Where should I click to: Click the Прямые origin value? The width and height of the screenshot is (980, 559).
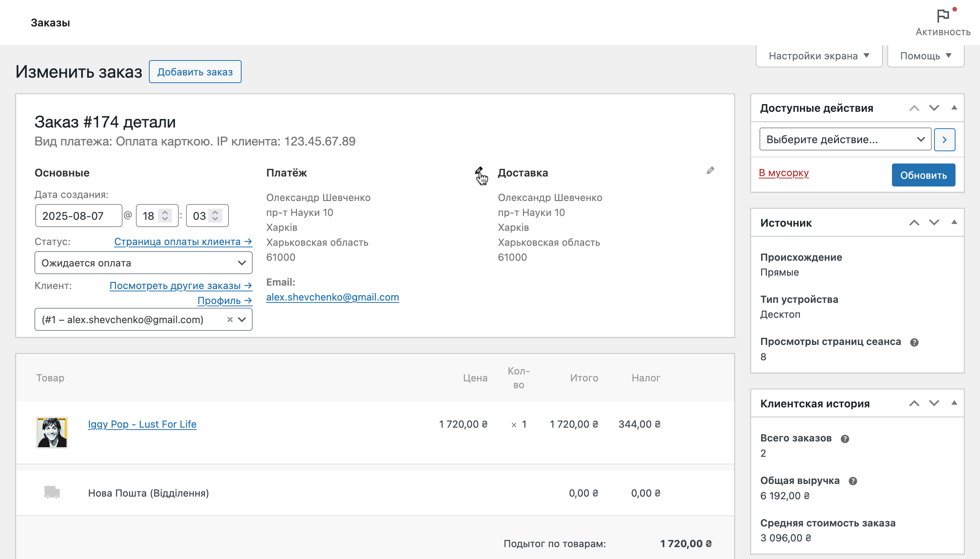[780, 272]
